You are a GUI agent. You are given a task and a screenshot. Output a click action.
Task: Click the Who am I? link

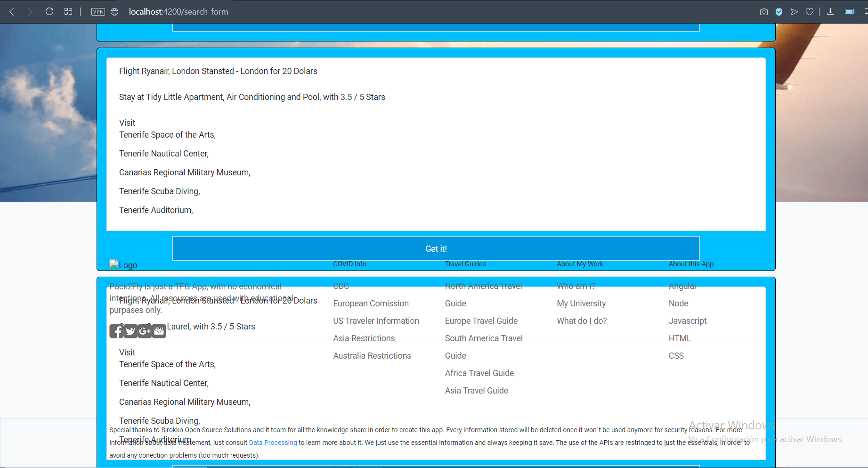click(x=576, y=286)
